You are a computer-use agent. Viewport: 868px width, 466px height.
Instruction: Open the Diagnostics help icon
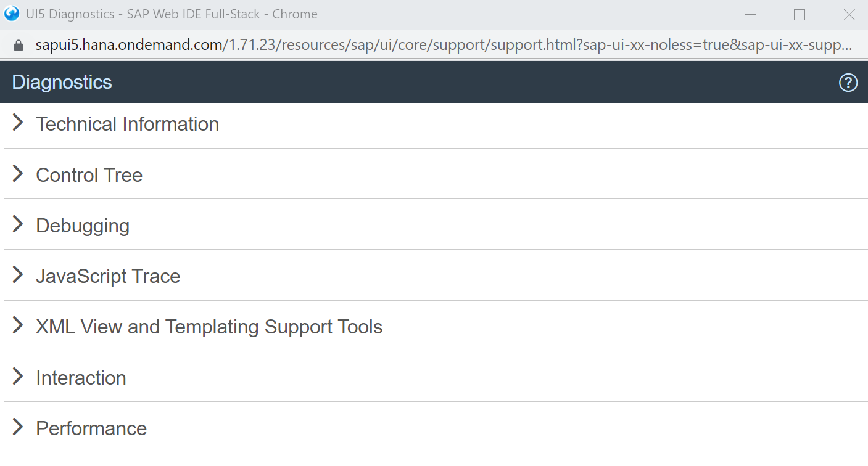pos(848,82)
